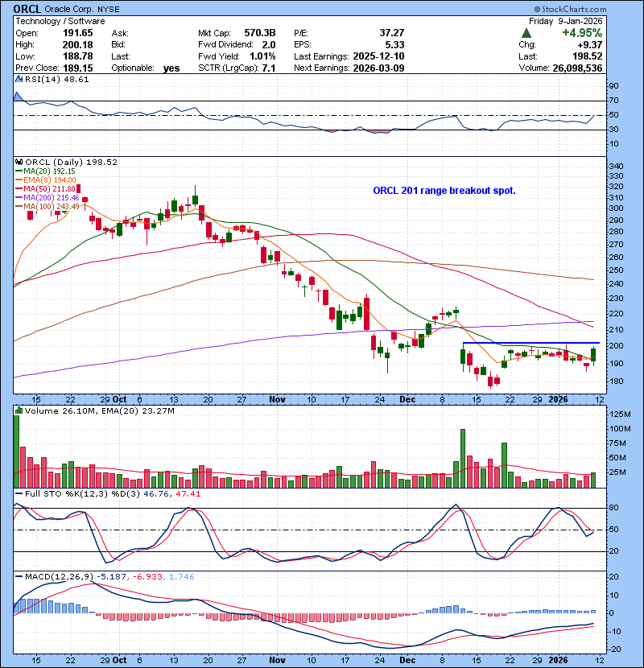644x668 pixels.
Task: Select the Volume value 26,098,536
Action: [577, 68]
